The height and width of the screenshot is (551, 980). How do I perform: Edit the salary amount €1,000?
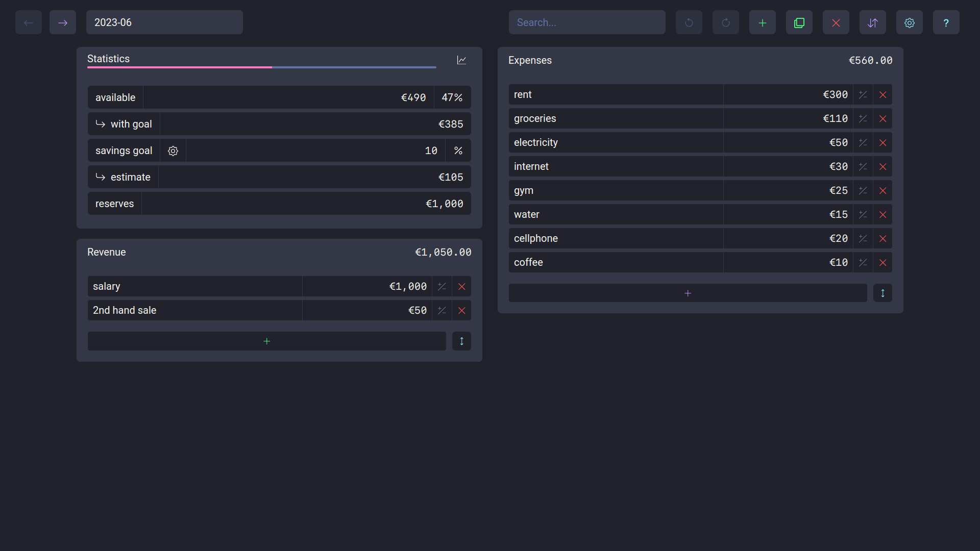tap(367, 286)
